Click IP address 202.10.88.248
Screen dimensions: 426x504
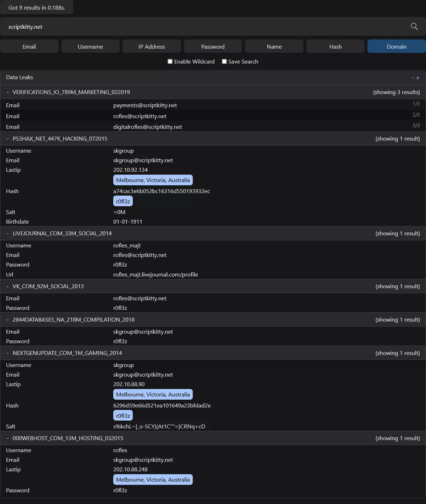coord(130,469)
